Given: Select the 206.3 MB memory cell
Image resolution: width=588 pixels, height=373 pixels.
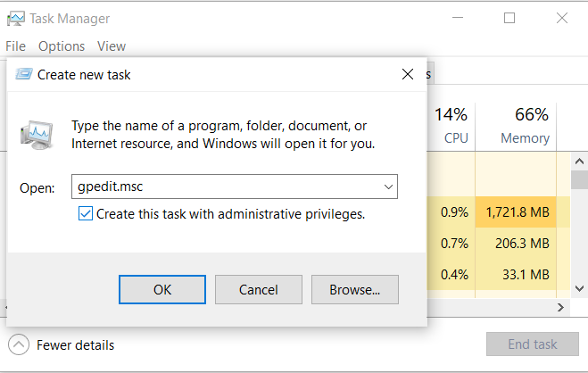Looking at the screenshot, I should [516, 244].
